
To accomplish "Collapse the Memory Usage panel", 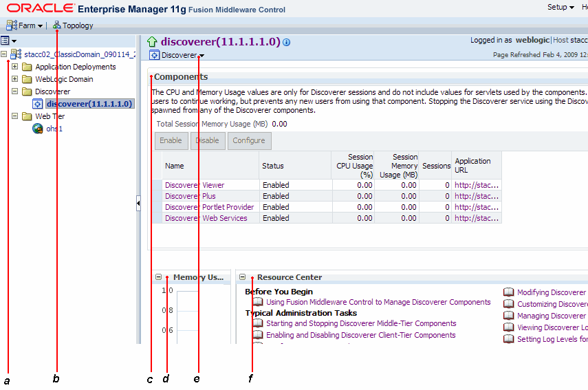I will click(x=159, y=277).
